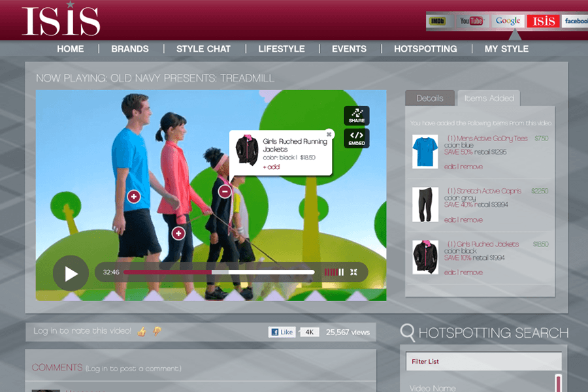Click the plus hotspot on the capris

click(178, 234)
